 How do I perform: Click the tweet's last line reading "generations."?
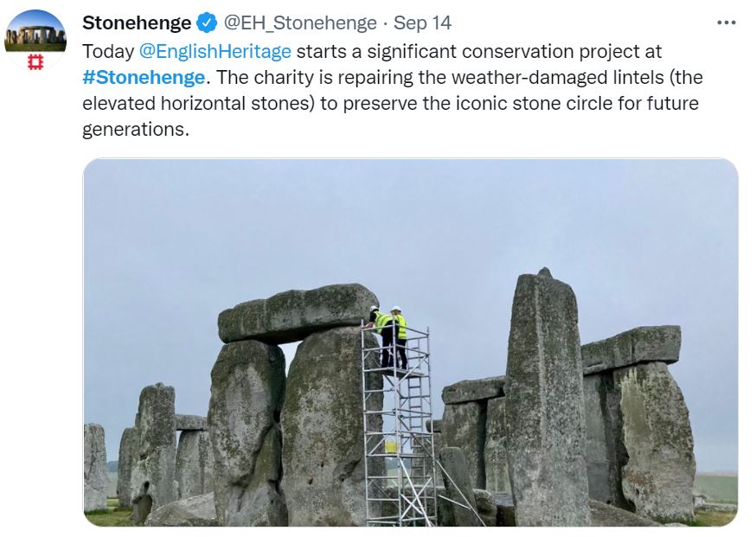point(135,131)
